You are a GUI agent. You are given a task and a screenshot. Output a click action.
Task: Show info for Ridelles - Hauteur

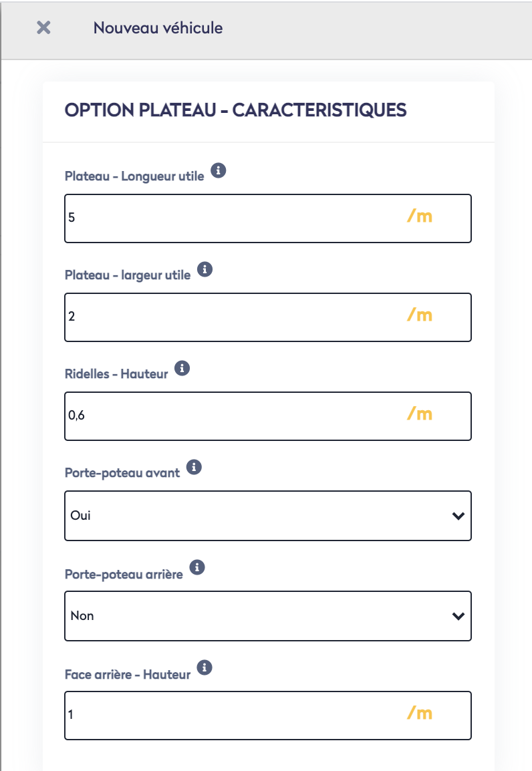182,368
